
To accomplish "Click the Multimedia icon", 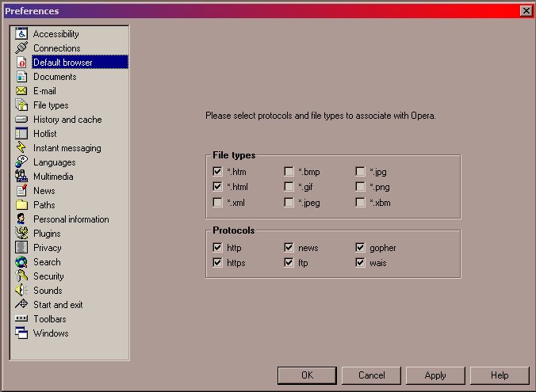I will [21, 177].
